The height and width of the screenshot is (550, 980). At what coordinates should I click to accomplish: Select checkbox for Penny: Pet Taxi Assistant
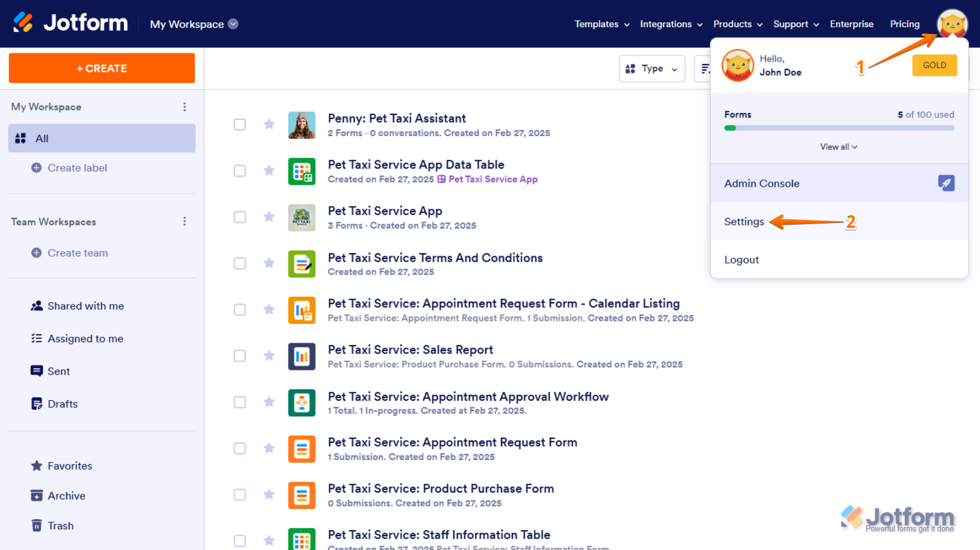coord(240,125)
